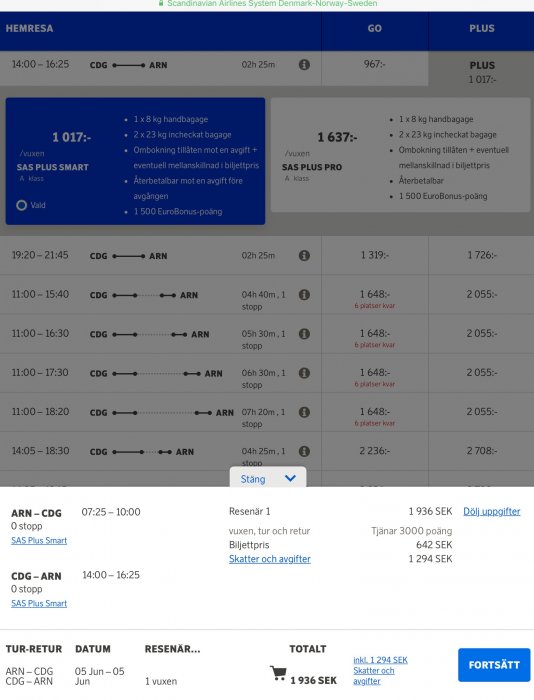Show info for 11:00 – 16:30 flight
The image size is (534, 700).
(x=304, y=333)
